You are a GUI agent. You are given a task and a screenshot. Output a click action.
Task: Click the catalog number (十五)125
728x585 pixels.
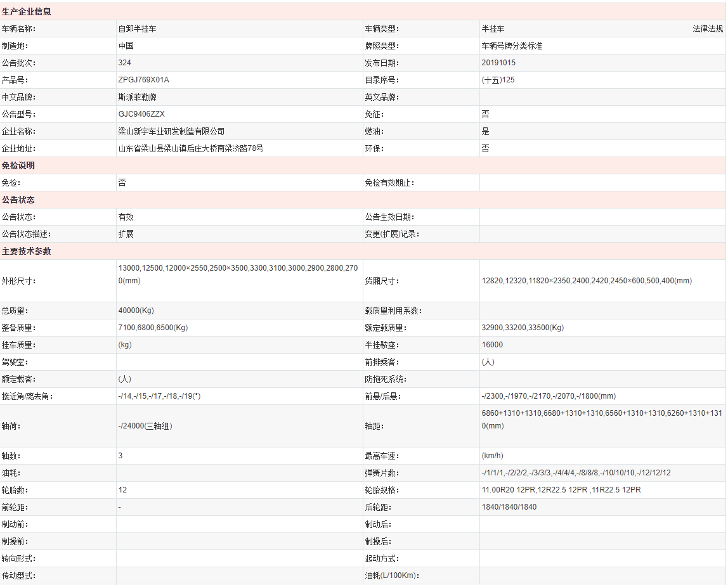[498, 80]
